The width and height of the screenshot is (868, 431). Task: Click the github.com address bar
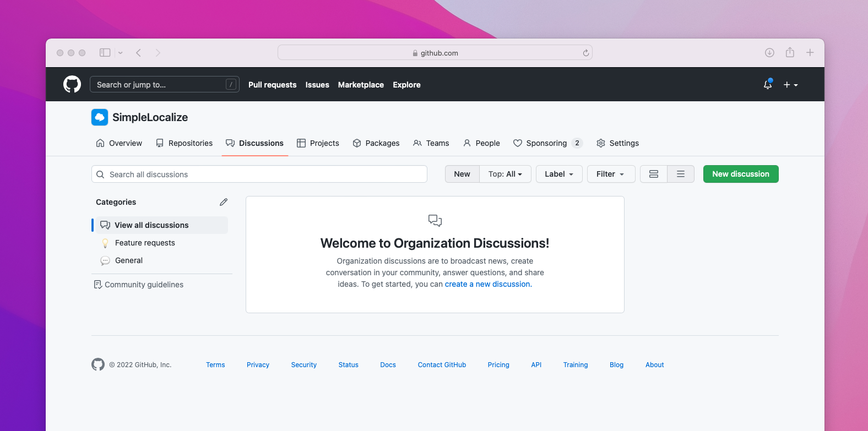[x=435, y=53]
